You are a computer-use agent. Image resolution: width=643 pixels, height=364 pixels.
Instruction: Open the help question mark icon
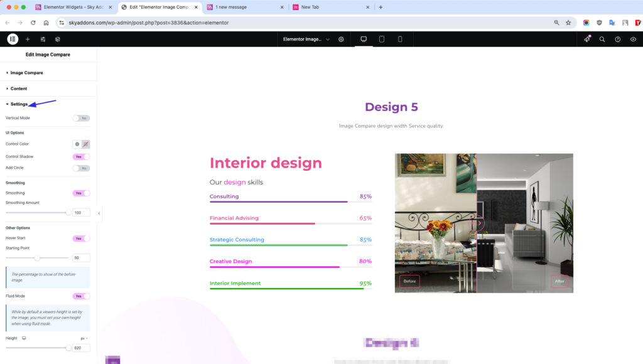[x=618, y=40]
